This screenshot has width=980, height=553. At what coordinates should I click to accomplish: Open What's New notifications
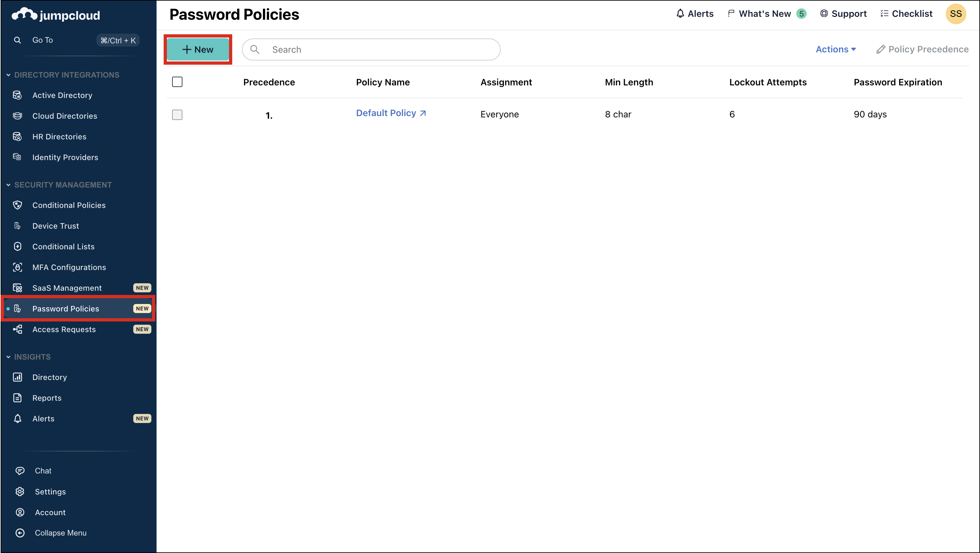[767, 14]
